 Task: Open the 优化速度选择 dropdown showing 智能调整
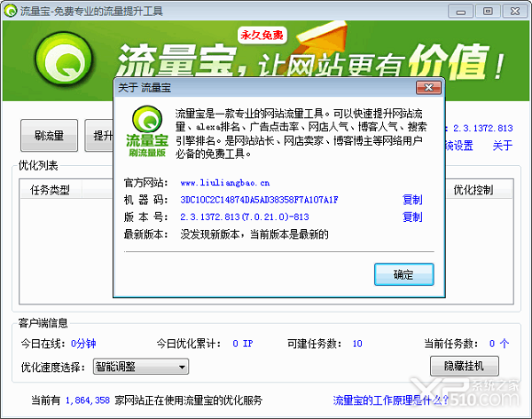click(x=141, y=367)
